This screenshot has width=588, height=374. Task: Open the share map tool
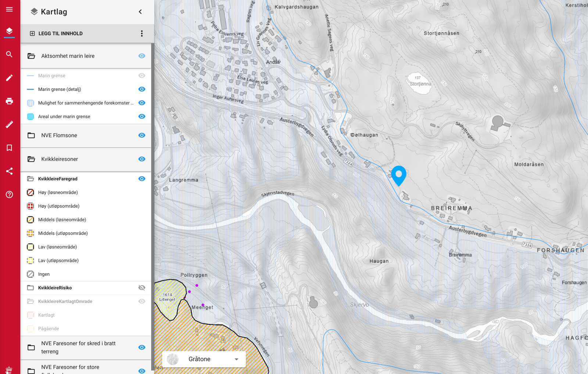click(9, 171)
